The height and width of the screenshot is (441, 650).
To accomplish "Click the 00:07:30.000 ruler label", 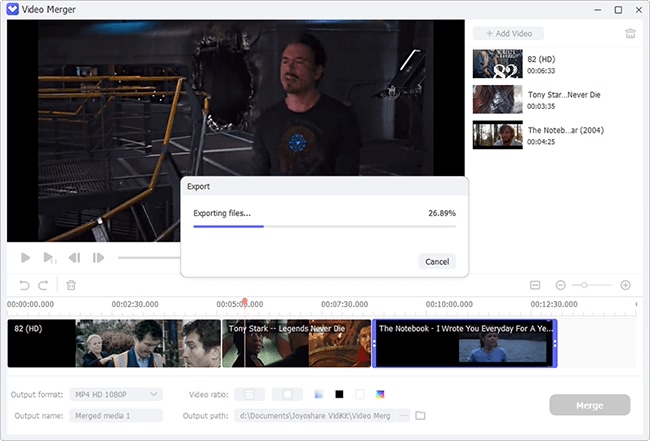I will point(344,304).
